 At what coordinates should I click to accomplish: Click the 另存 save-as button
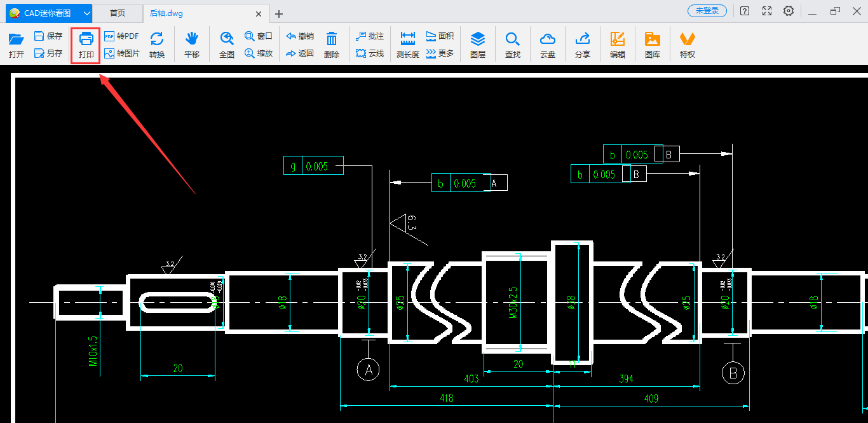48,53
